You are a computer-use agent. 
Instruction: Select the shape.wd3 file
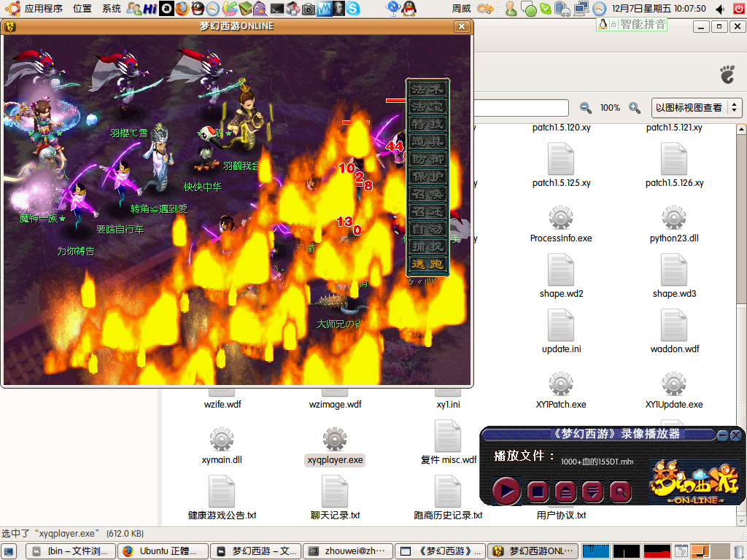(674, 276)
